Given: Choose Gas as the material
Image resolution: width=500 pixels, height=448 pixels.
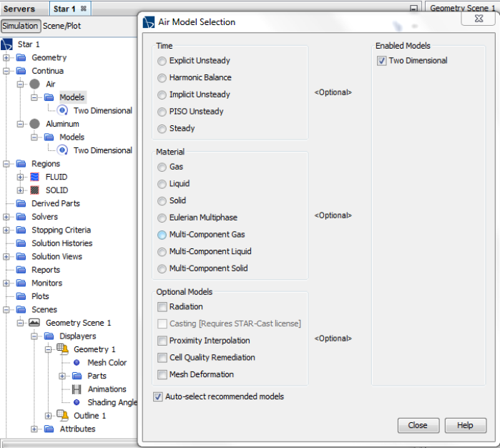Looking at the screenshot, I should tap(162, 167).
